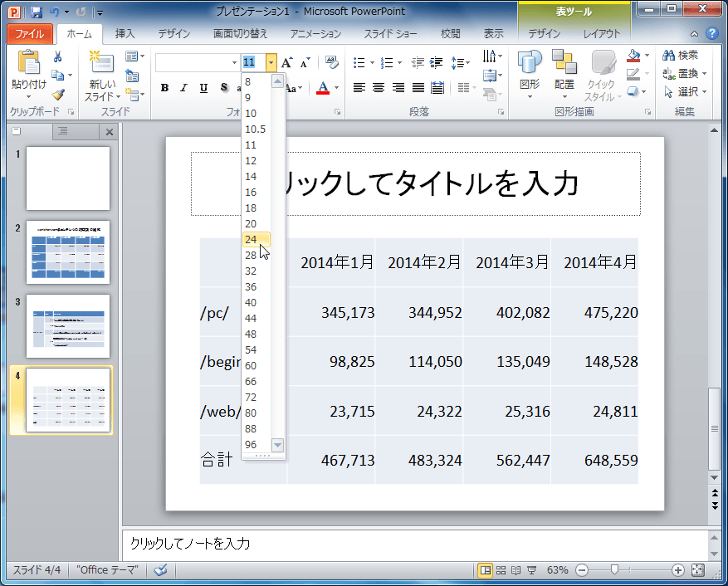Viewport: 728px width, 586px height.
Task: Click the Arrange icon
Action: point(564,62)
